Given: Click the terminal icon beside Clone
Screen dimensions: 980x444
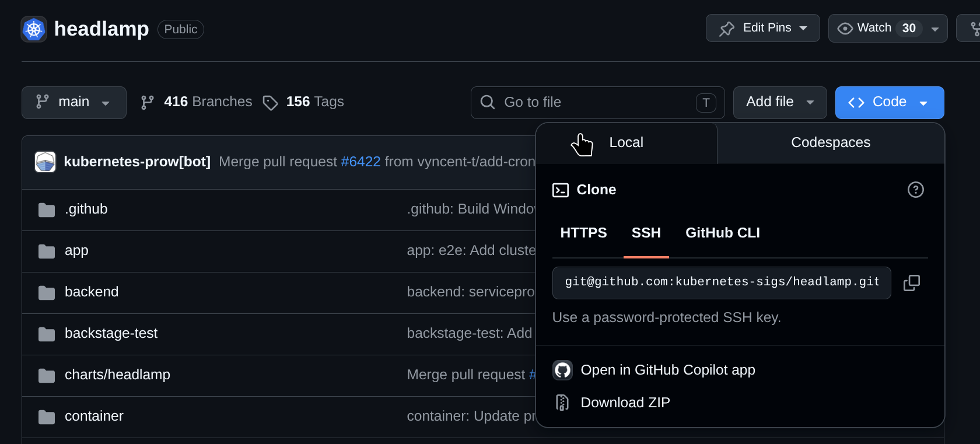Looking at the screenshot, I should coord(561,190).
